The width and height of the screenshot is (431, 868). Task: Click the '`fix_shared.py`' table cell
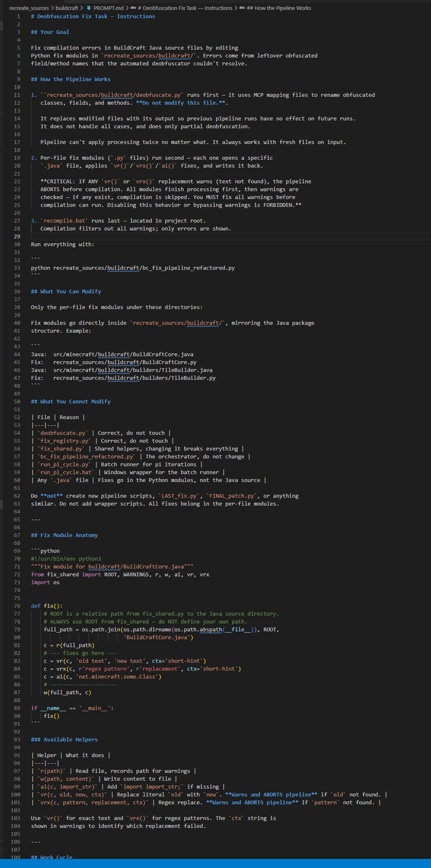61,449
